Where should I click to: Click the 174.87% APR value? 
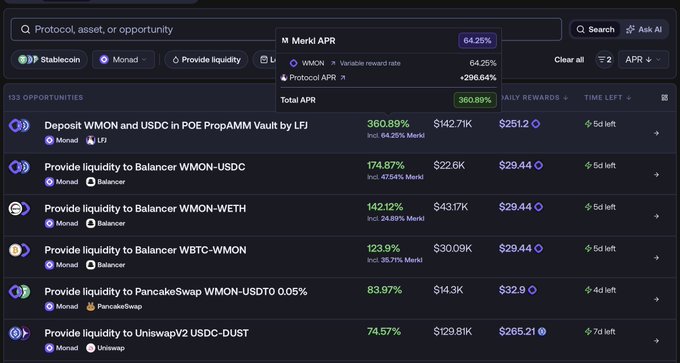click(386, 165)
